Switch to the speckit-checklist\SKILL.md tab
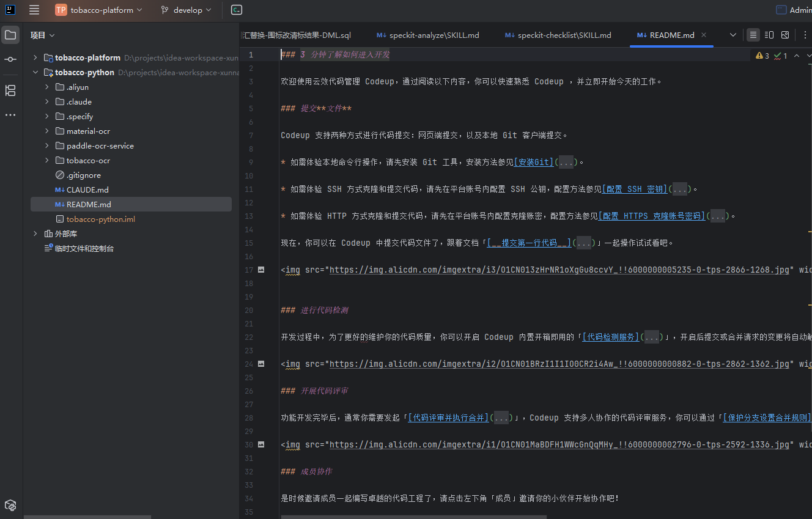 [558, 35]
